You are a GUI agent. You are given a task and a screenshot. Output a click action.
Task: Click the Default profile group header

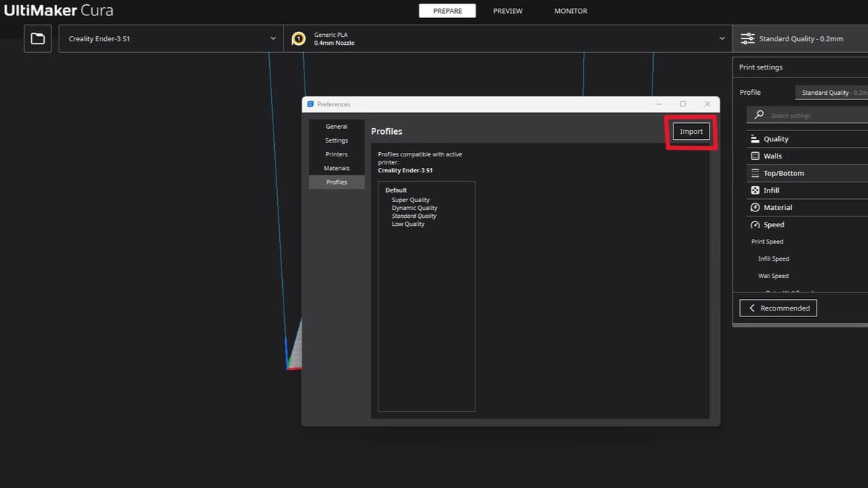396,190
